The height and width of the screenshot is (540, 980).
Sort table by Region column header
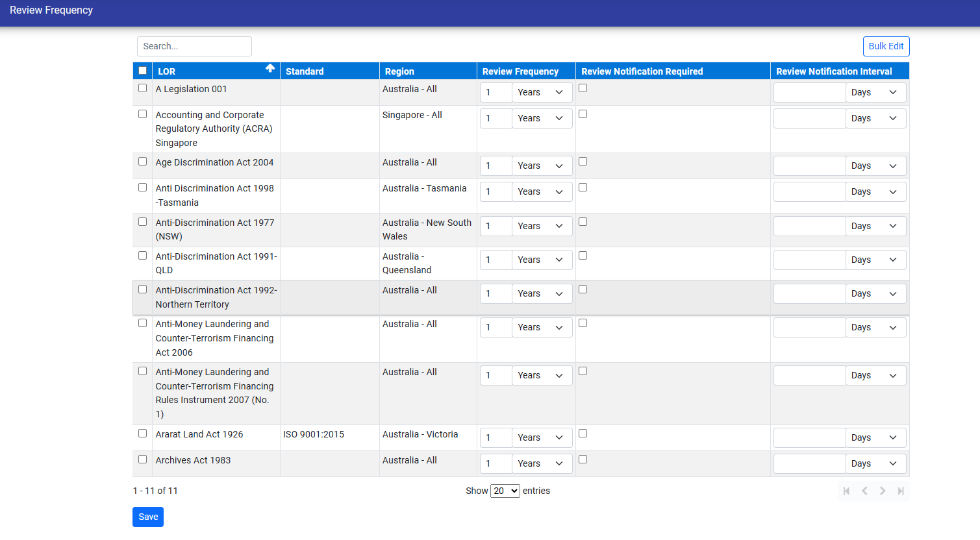399,71
